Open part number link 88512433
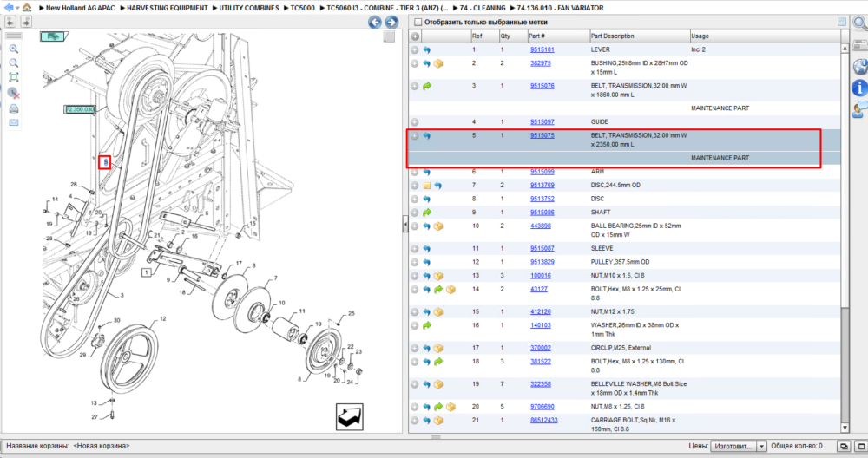The height and width of the screenshot is (458, 868). (543, 421)
